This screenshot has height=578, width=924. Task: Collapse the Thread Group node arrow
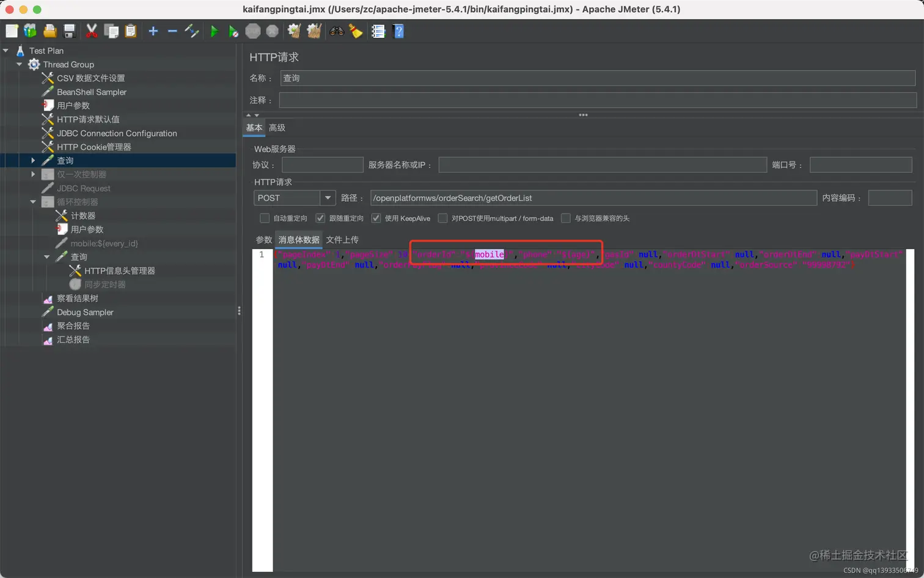[x=20, y=64]
